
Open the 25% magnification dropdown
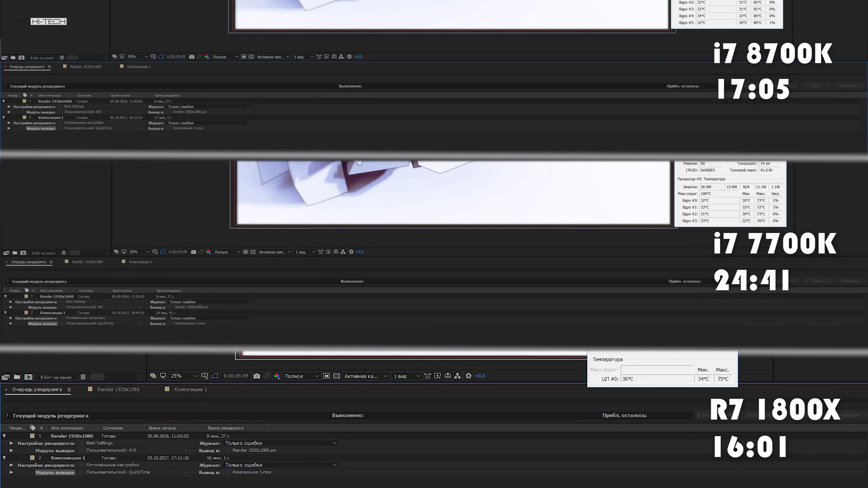[x=184, y=376]
